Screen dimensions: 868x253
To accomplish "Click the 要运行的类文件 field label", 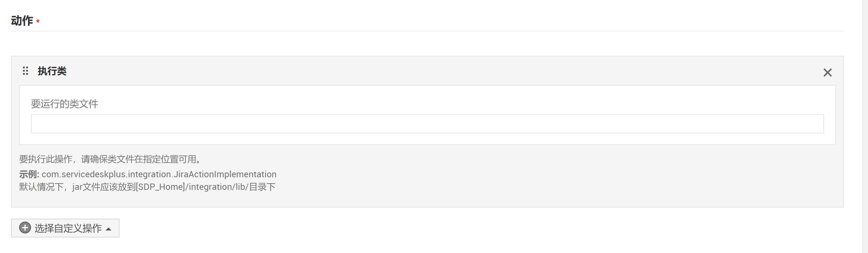I will click(x=65, y=104).
